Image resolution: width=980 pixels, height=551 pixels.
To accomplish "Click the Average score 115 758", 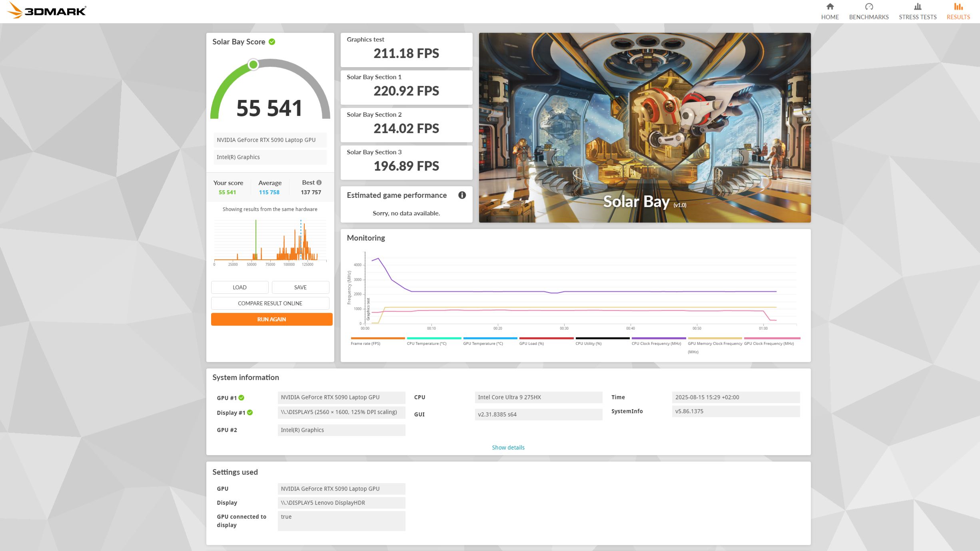I will pos(269,192).
